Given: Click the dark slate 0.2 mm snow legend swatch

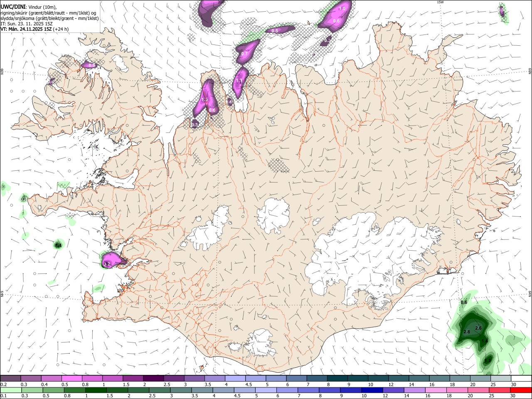Looking at the screenshot, I should [x=10, y=379].
